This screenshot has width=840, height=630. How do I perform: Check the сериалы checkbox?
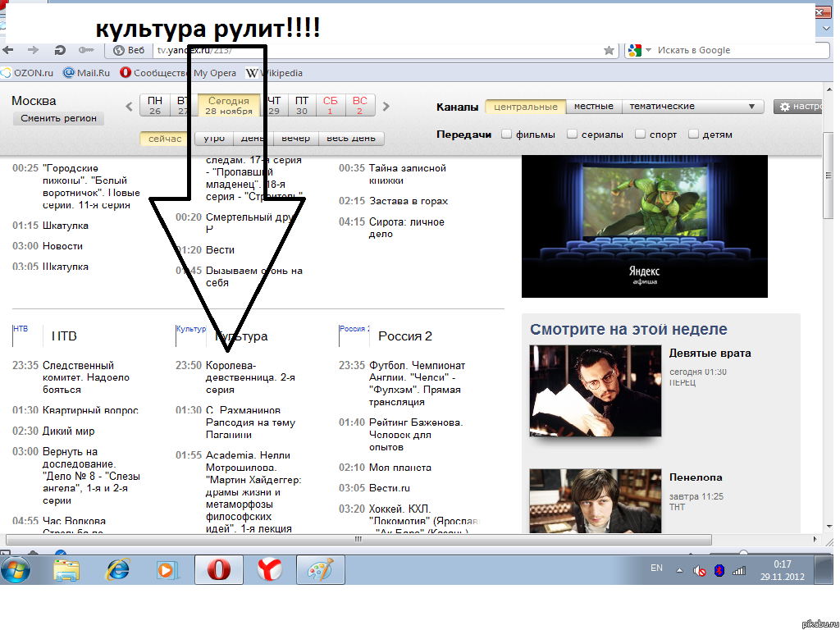572,134
